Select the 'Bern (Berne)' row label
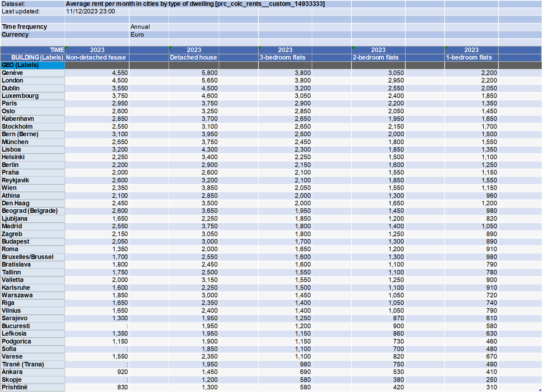The height and width of the screenshot is (392, 542). pos(33,134)
